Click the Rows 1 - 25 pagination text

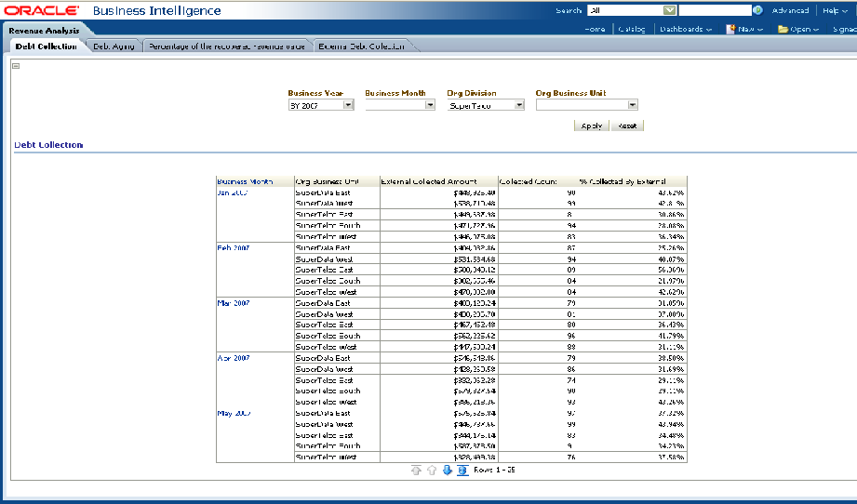pos(494,470)
